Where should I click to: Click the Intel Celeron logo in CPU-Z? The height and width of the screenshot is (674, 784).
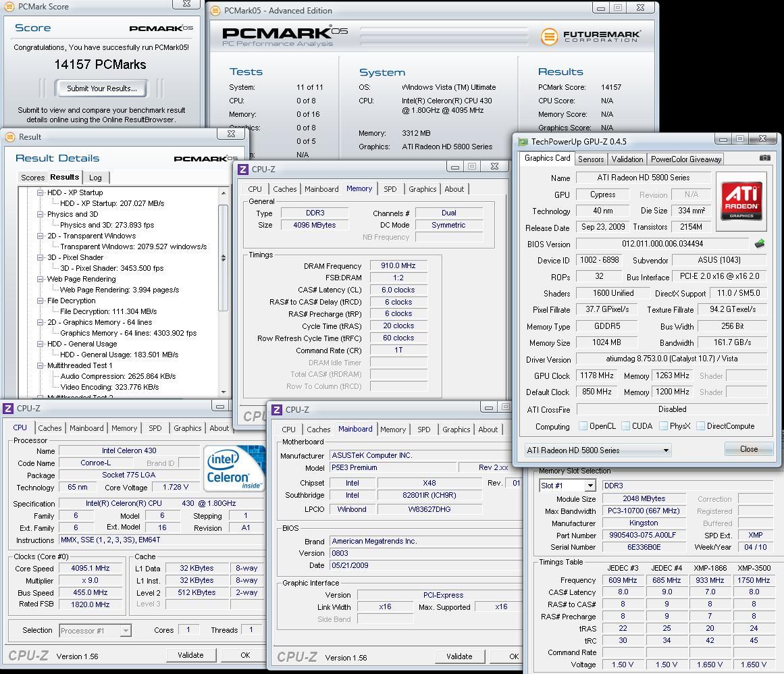coord(234,469)
